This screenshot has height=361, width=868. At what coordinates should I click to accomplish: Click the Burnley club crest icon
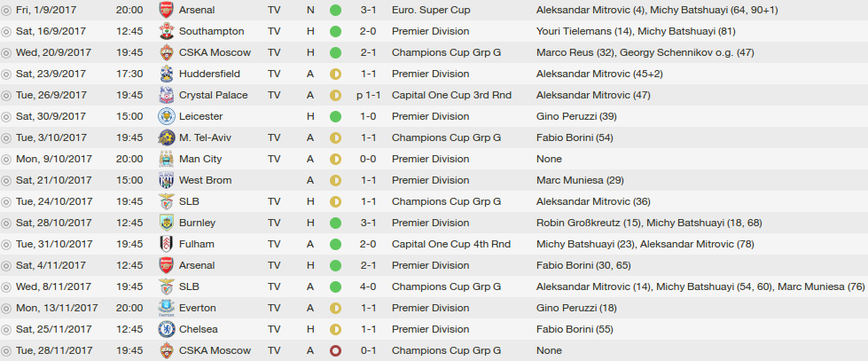167,224
